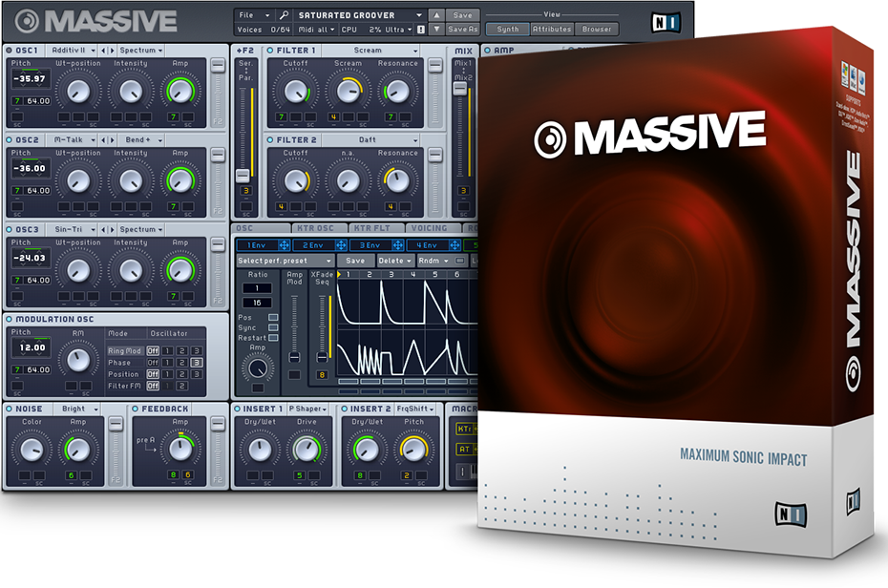Open the File menu dropdown
Image resolution: width=888 pixels, height=588 pixels.
pos(253,15)
